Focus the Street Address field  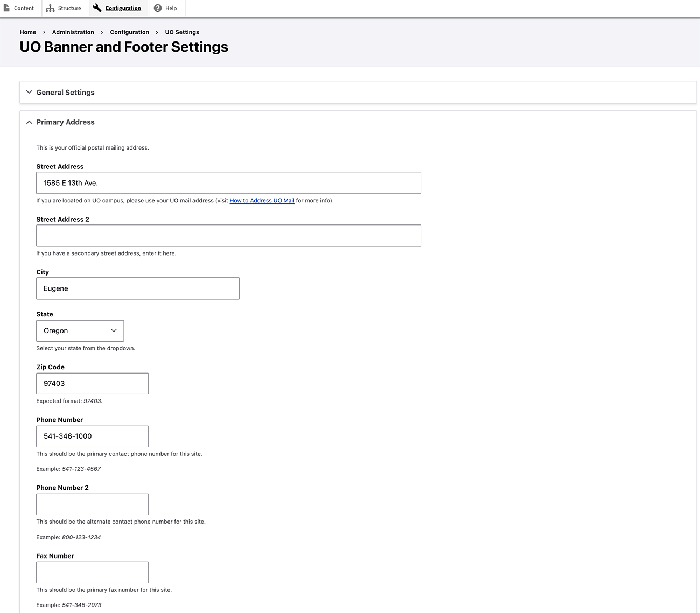[x=228, y=183]
